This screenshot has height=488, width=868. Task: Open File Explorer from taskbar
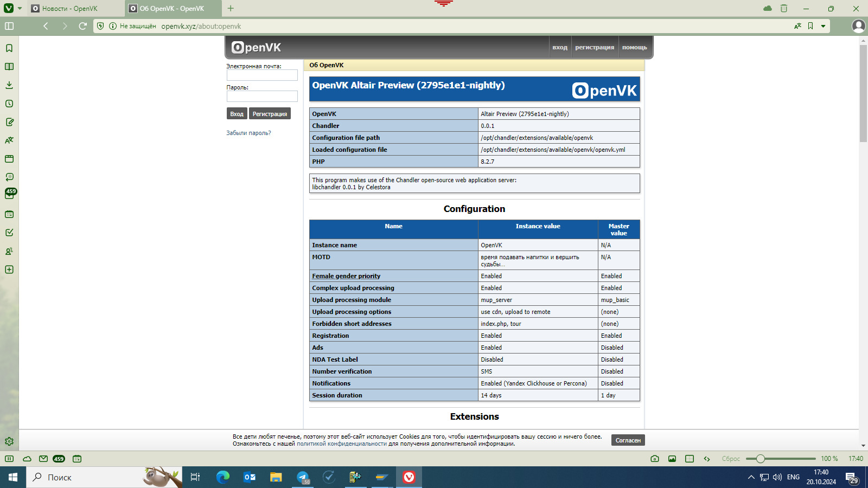tap(276, 477)
